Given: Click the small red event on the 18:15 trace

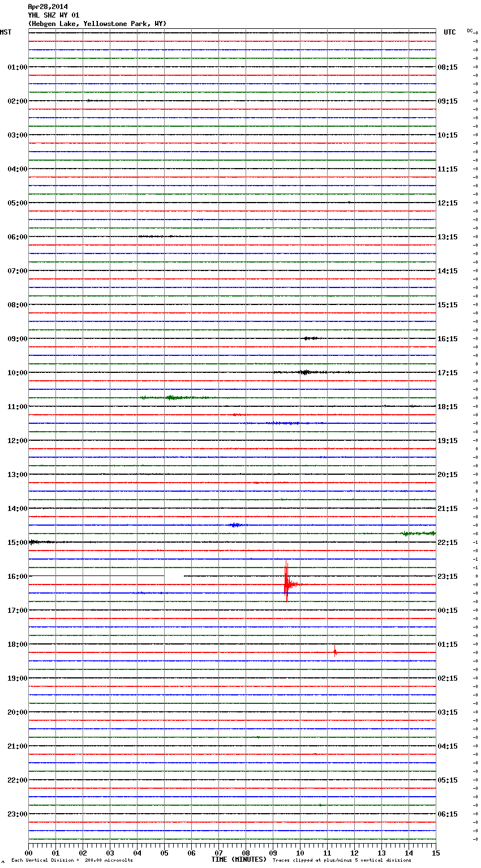Looking at the screenshot, I should 335,652.
